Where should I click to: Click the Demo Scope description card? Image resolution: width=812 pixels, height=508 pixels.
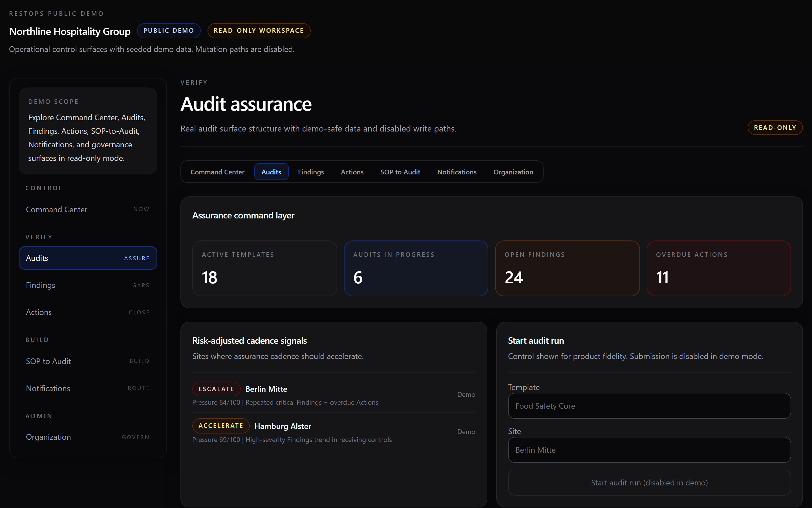click(88, 131)
